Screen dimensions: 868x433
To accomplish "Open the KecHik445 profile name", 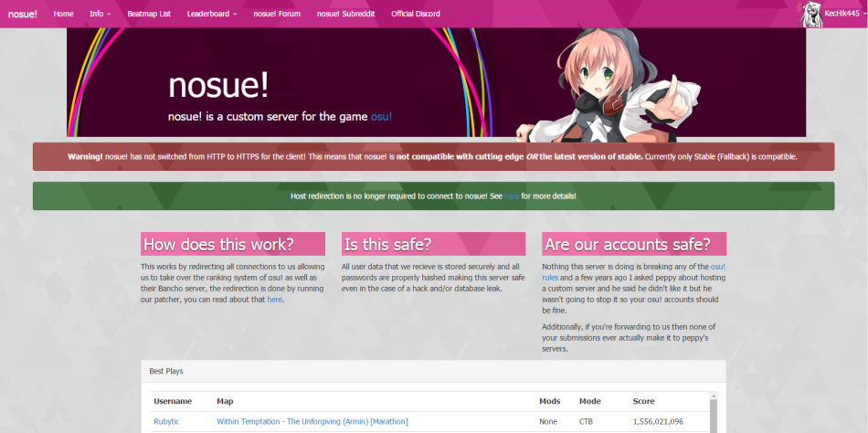I will 842,14.
